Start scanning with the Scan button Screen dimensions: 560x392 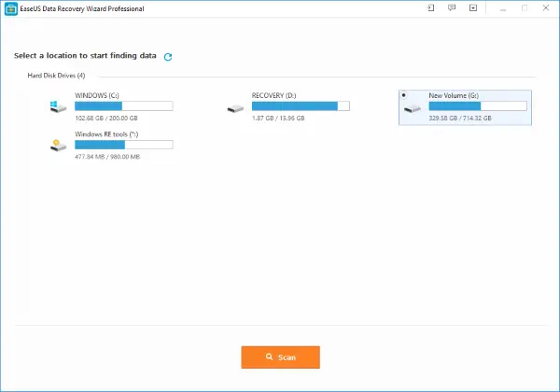[x=280, y=357]
